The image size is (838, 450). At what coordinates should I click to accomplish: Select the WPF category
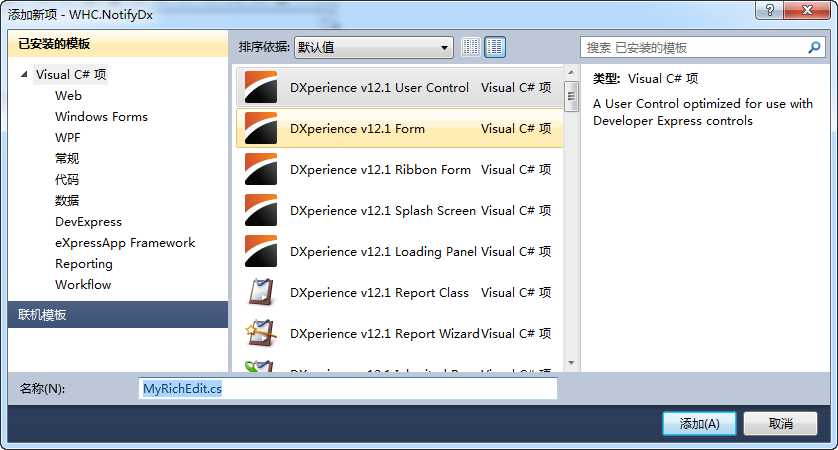68,137
